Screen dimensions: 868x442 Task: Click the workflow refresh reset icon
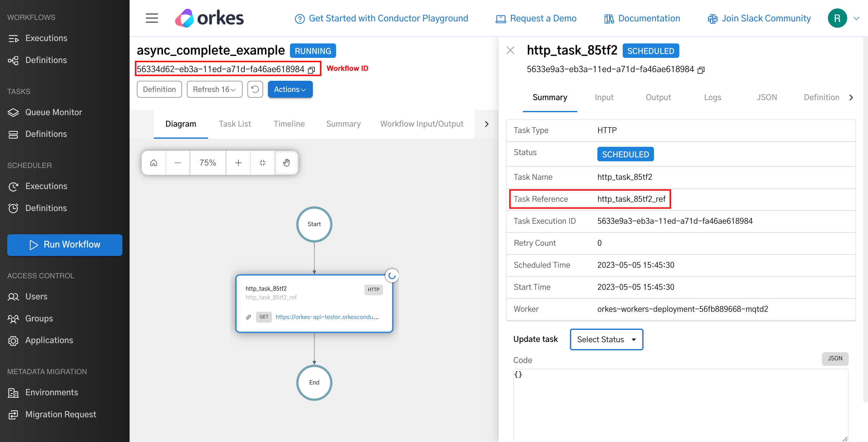[255, 89]
